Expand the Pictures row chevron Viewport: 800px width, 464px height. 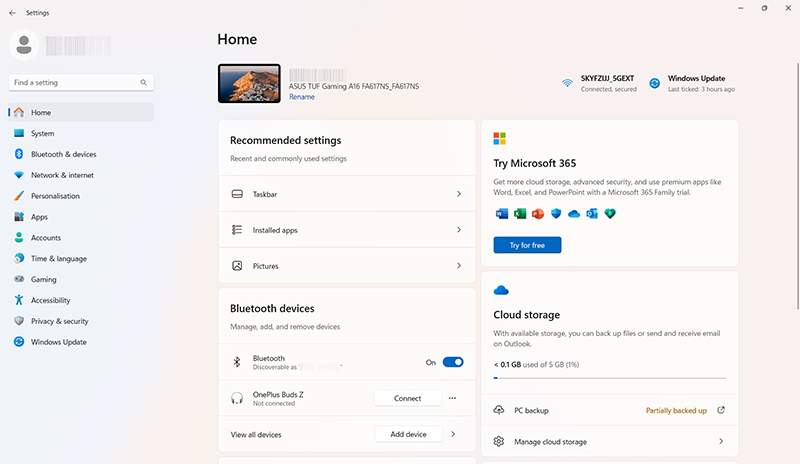459,265
